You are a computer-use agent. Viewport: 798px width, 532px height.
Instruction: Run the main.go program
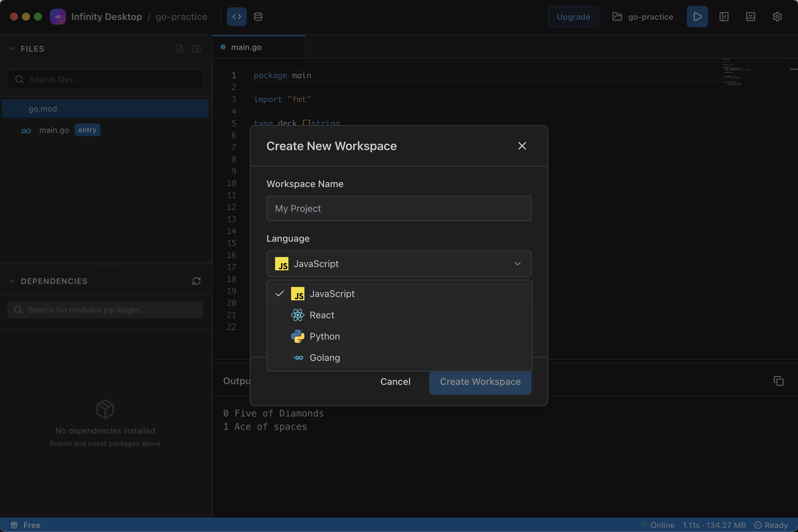pos(697,16)
